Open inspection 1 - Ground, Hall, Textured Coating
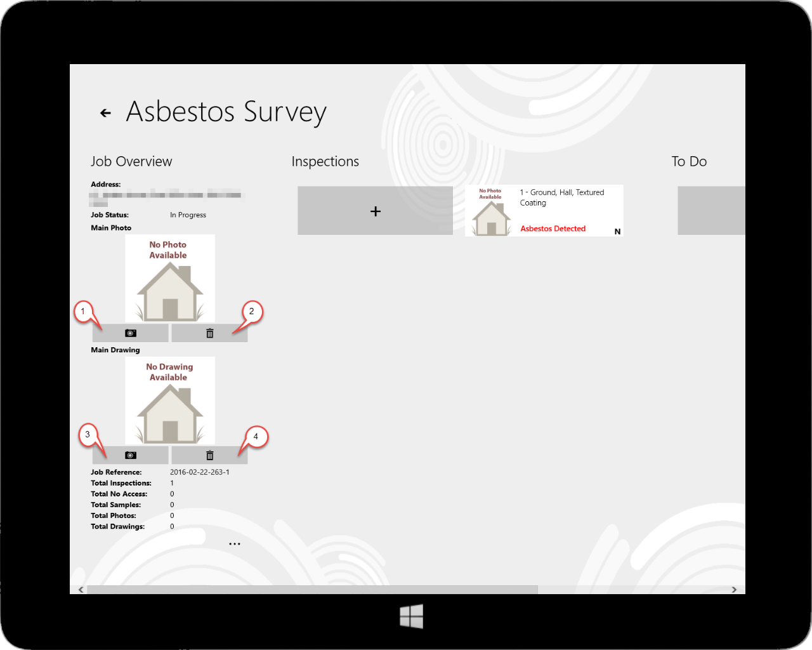This screenshot has width=812, height=650. pyautogui.click(x=544, y=211)
